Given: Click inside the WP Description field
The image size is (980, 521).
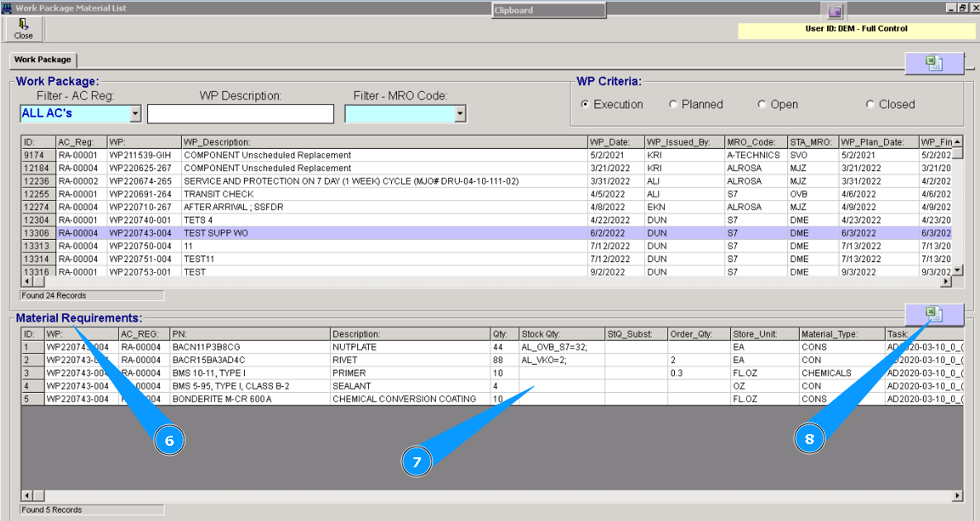Looking at the screenshot, I should [x=240, y=113].
